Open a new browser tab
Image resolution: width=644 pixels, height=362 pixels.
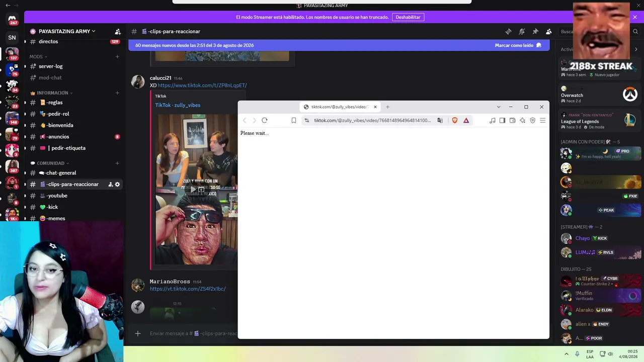388,107
